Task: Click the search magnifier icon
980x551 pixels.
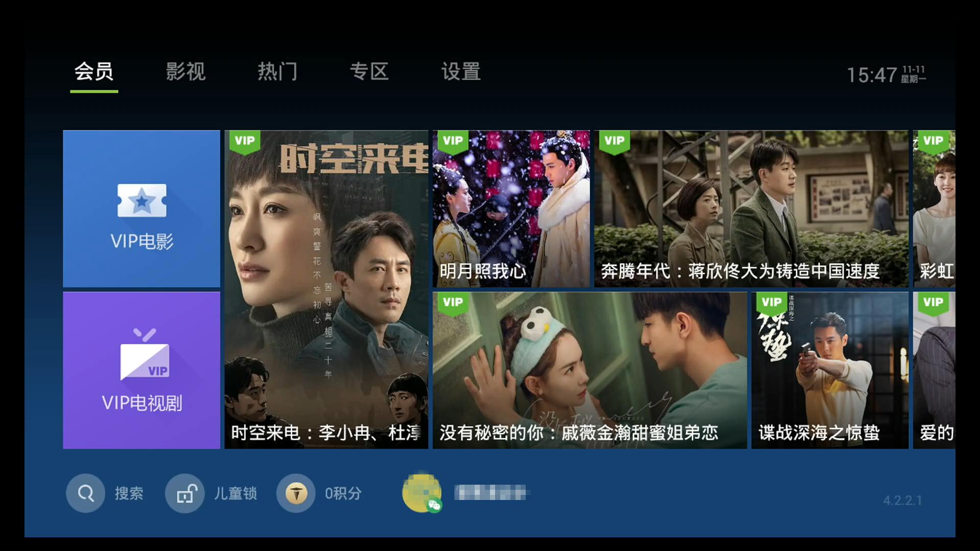Action: 86,493
